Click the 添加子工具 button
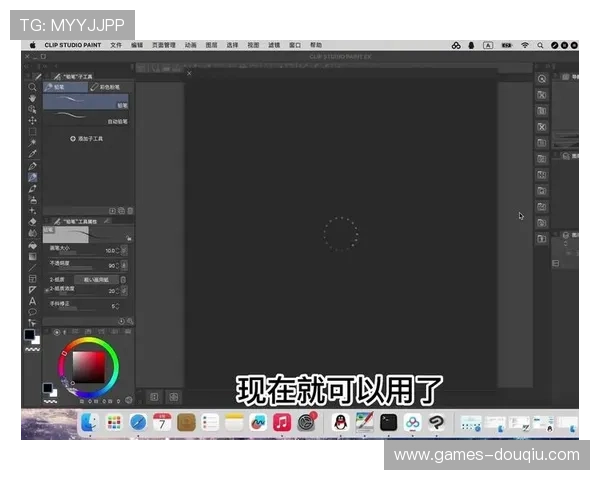The width and height of the screenshot is (600, 480). coord(86,139)
